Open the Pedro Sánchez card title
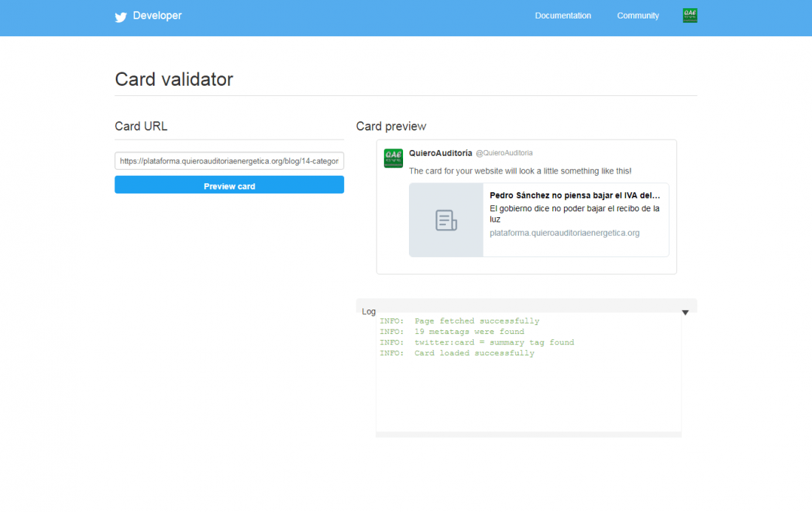812x512 pixels. 575,195
